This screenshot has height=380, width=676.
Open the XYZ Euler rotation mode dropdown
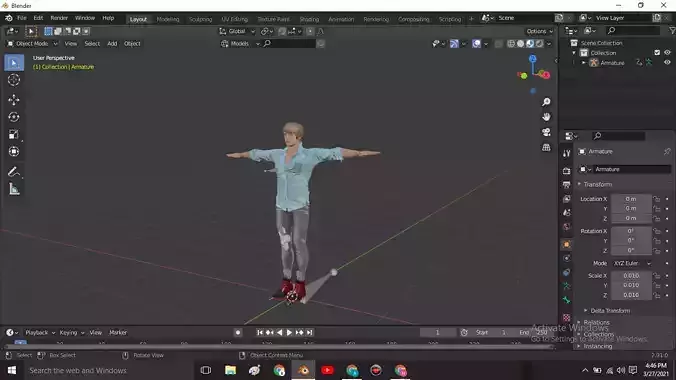click(632, 263)
